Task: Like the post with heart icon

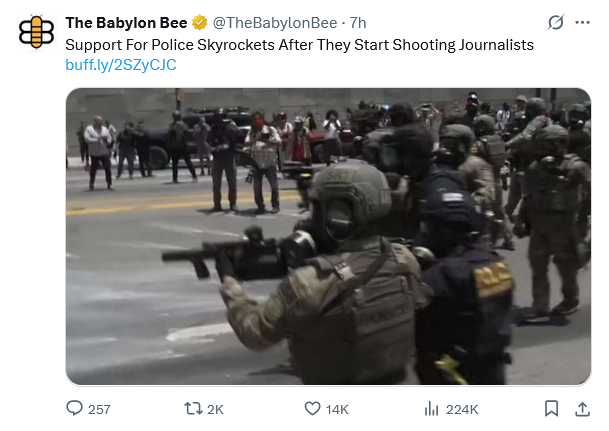Action: (312, 408)
